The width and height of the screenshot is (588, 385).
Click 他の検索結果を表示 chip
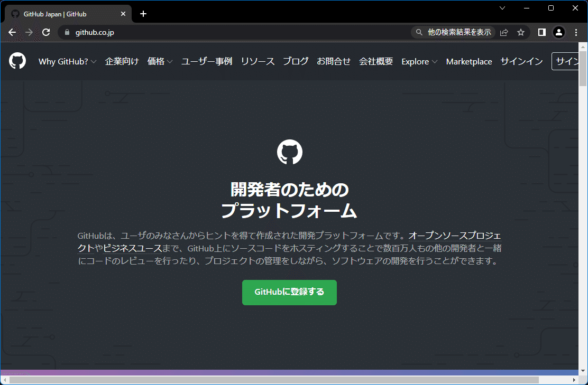click(x=453, y=32)
